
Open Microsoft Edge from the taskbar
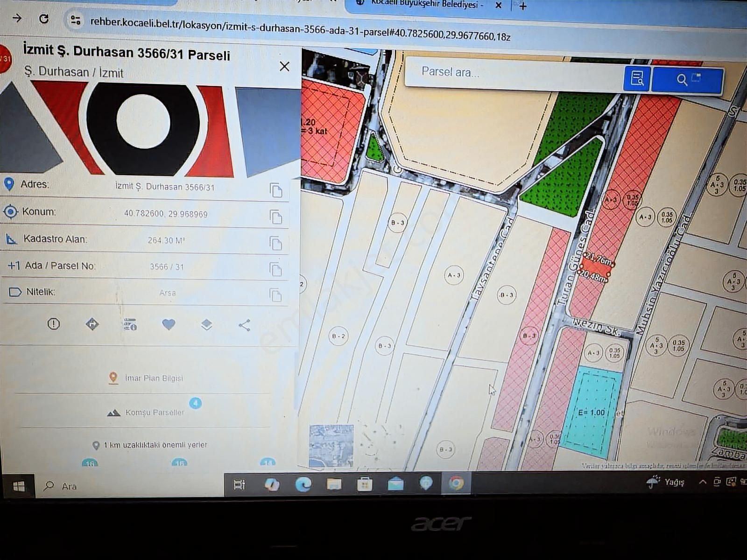303,484
